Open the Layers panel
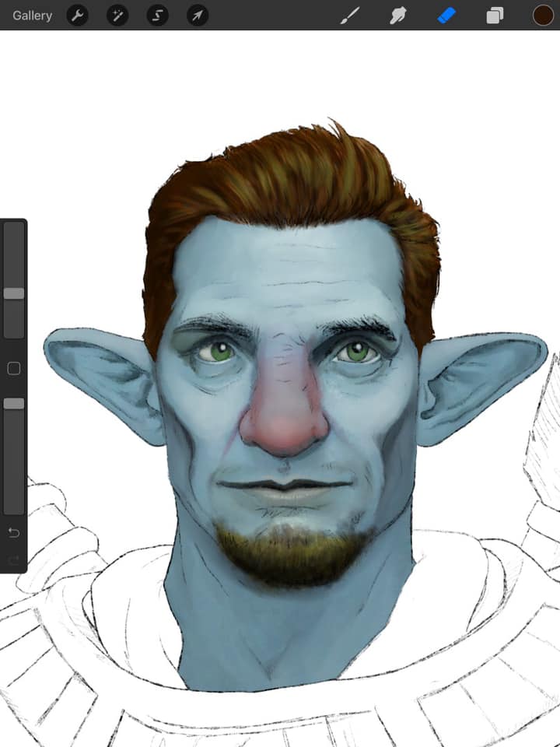Image resolution: width=560 pixels, height=747 pixels. coord(495,16)
